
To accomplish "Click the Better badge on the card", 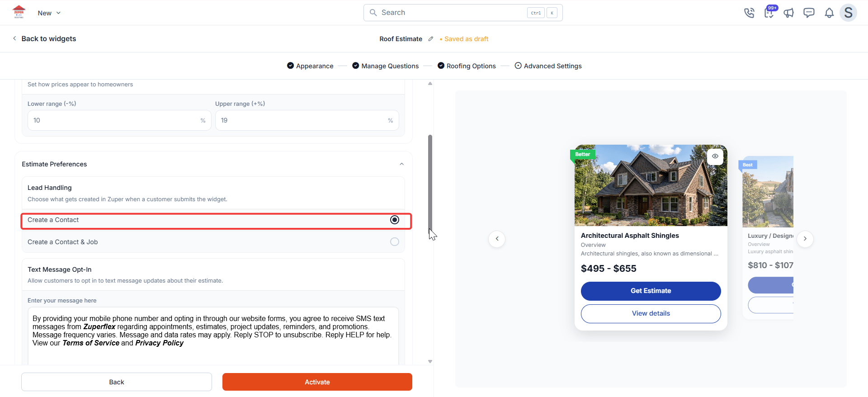I will click(582, 155).
